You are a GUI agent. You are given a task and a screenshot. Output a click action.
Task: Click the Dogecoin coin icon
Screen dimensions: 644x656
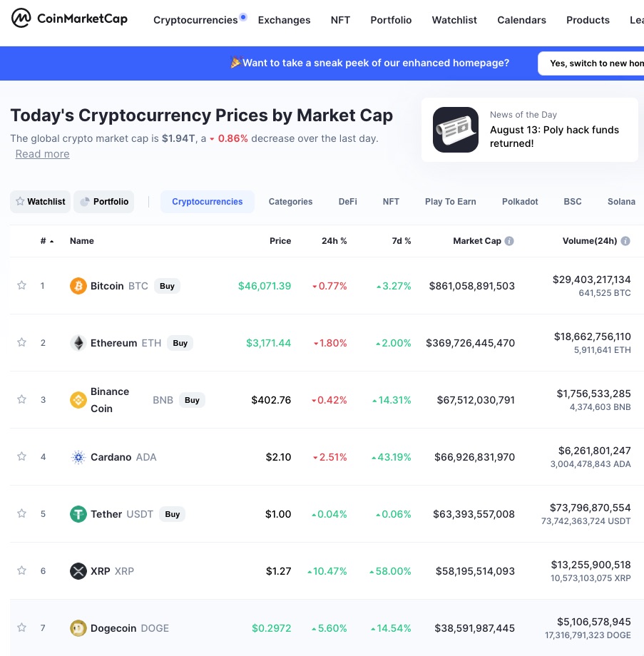(x=78, y=628)
